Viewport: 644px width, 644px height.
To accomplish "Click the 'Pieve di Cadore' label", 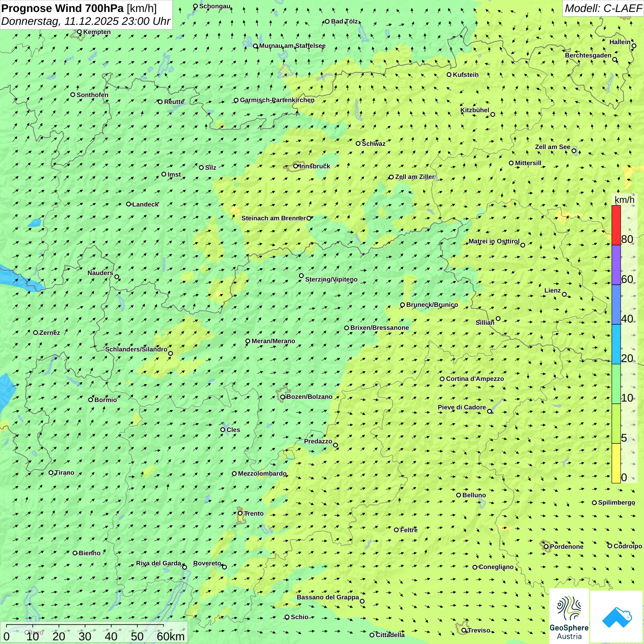I will tap(462, 407).
